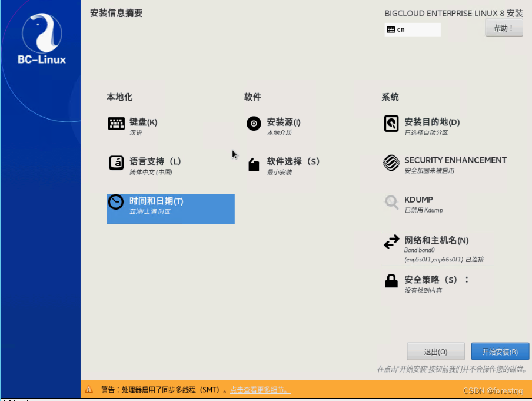
Task: Click the keyboard icon for 键盘(K)
Action: [116, 124]
